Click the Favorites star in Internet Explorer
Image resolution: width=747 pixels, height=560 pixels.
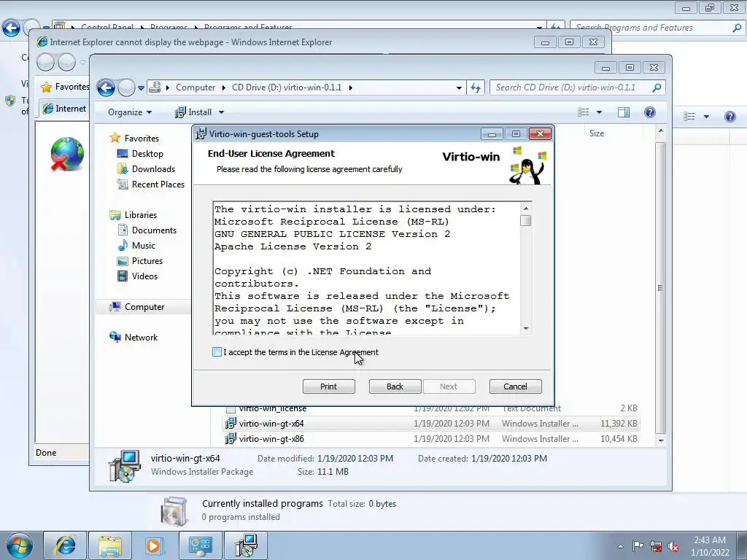46,87
